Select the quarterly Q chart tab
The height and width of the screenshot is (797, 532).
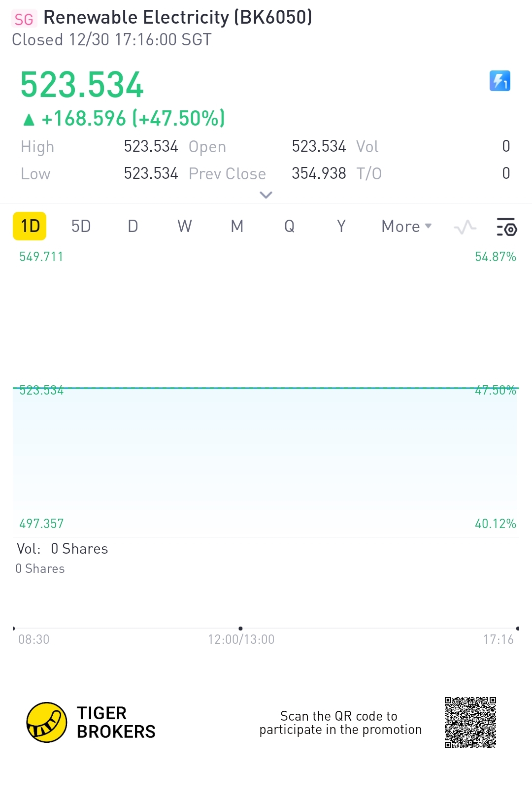pyautogui.click(x=289, y=227)
